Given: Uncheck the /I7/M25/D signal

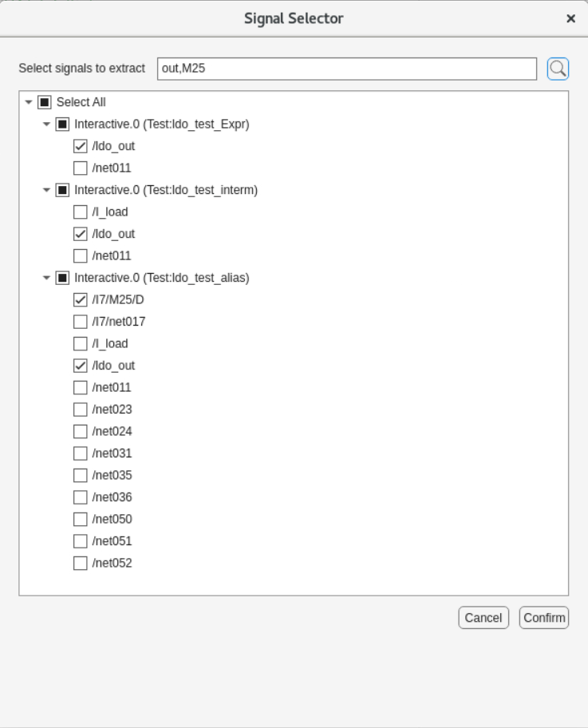Looking at the screenshot, I should pos(80,300).
